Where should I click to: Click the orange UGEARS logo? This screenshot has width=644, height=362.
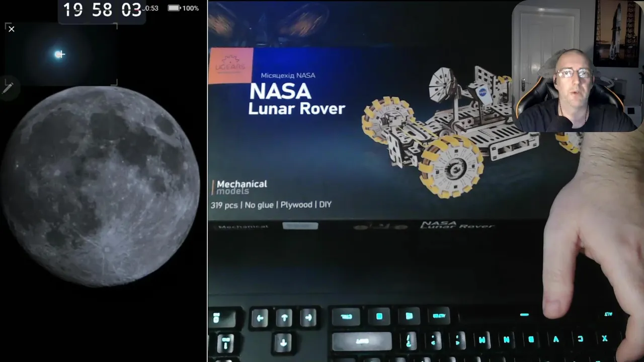pyautogui.click(x=230, y=65)
